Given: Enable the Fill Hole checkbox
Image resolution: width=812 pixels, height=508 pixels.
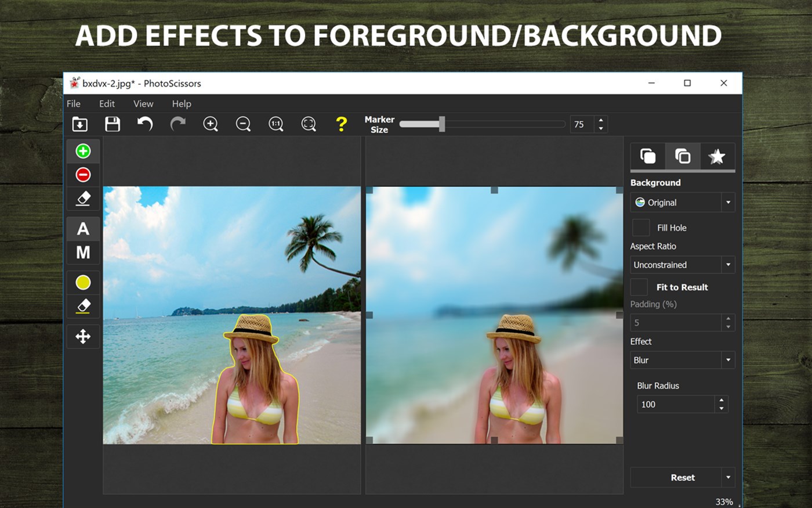Looking at the screenshot, I should coord(641,228).
